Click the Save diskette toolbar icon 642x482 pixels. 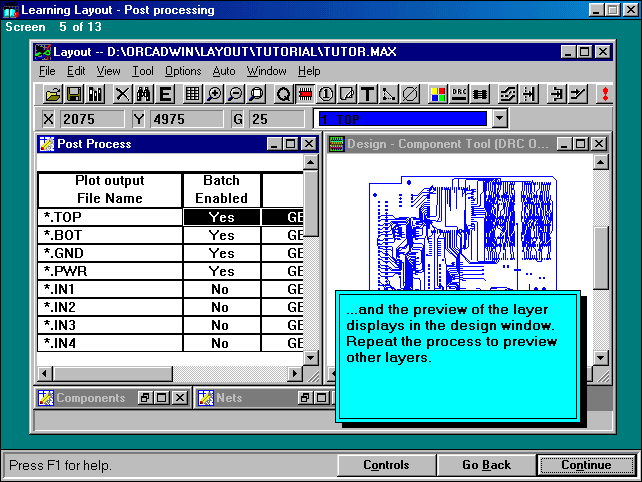(x=74, y=94)
